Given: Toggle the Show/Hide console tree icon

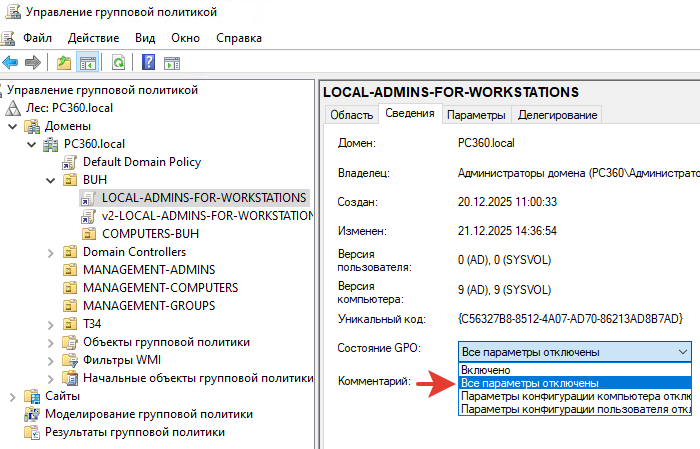Looking at the screenshot, I should click(x=88, y=63).
